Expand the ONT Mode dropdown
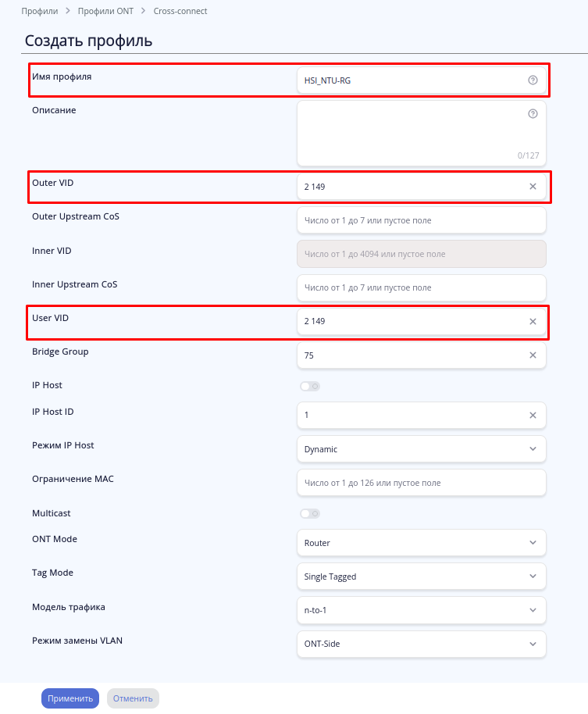The image size is (588, 714). point(421,543)
